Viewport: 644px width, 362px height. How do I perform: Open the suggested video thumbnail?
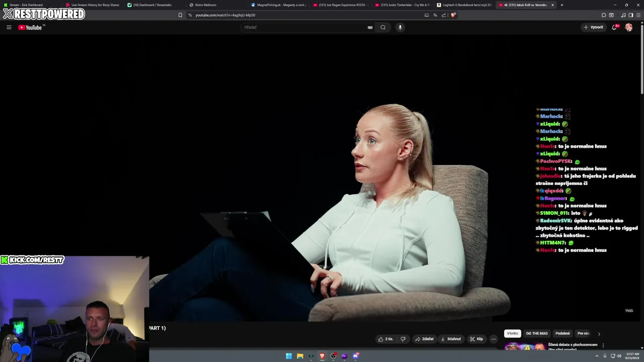point(525,346)
